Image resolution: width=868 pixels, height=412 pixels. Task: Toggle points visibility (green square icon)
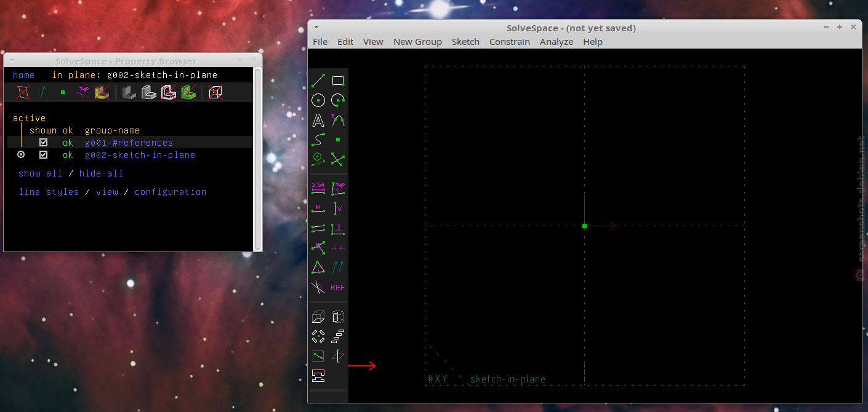(63, 92)
